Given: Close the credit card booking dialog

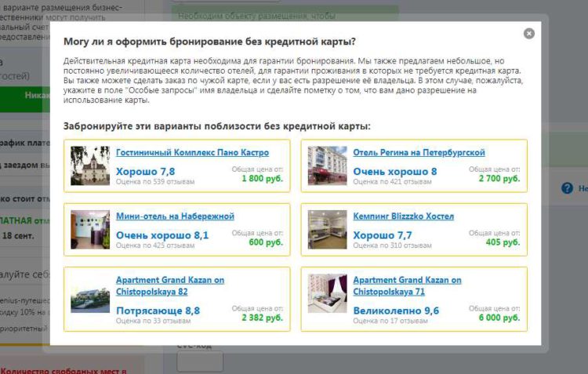Looking at the screenshot, I should coord(528,34).
